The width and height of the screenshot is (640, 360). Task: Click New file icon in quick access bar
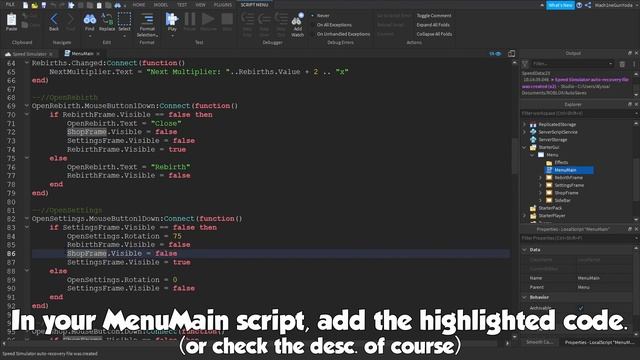(25, 5)
